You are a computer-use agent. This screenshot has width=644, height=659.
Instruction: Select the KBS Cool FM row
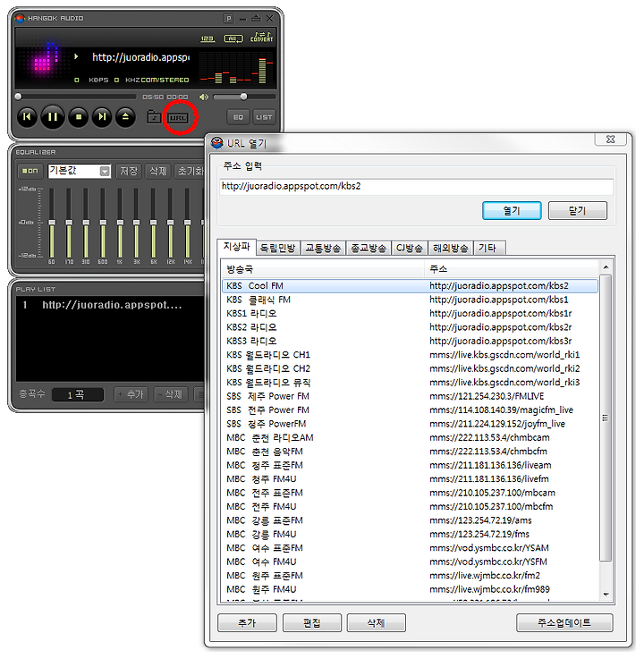[410, 286]
